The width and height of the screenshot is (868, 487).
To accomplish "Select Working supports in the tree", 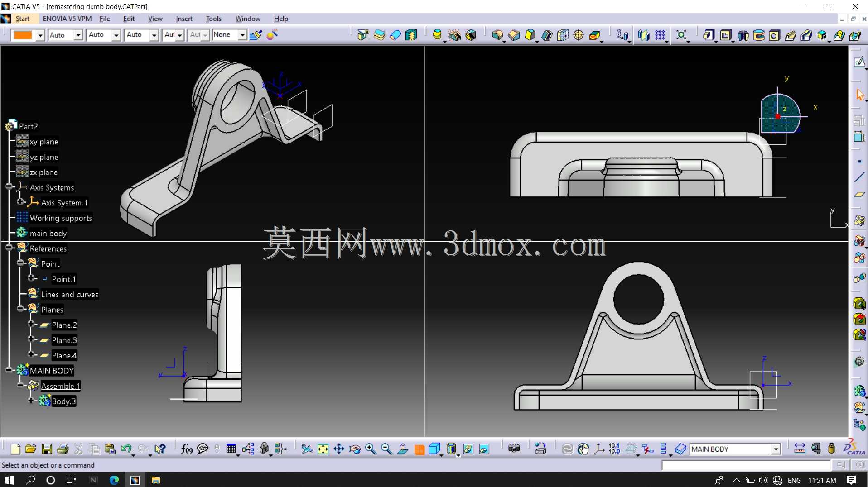I will pos(61,218).
